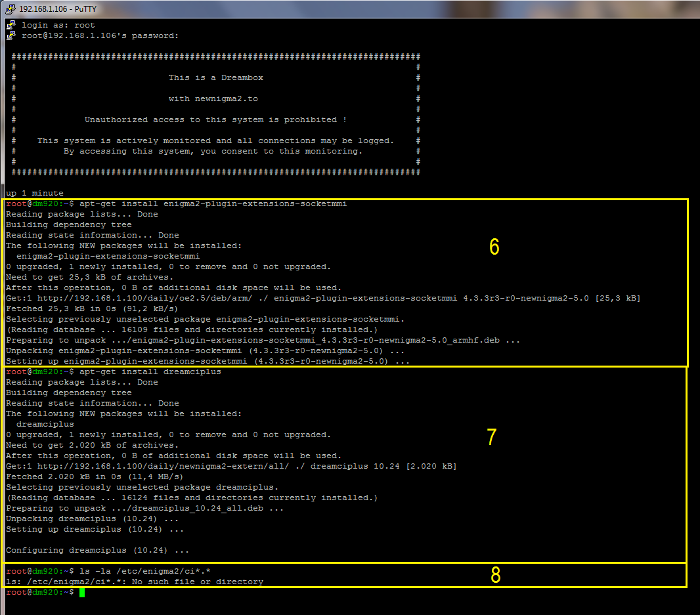Viewport: 700px width, 615px height.
Task: Click the "ls -la /etc/enigma2/ci*.*" command
Action: click(x=144, y=572)
